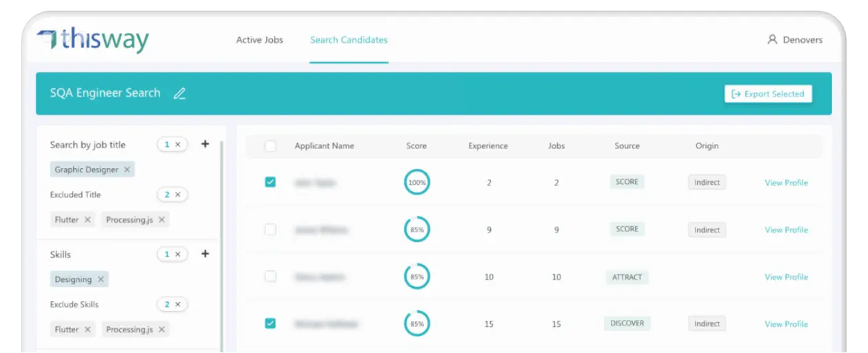This screenshot has width=868, height=353.
Task: Clear the Skills count badge
Action: point(178,254)
